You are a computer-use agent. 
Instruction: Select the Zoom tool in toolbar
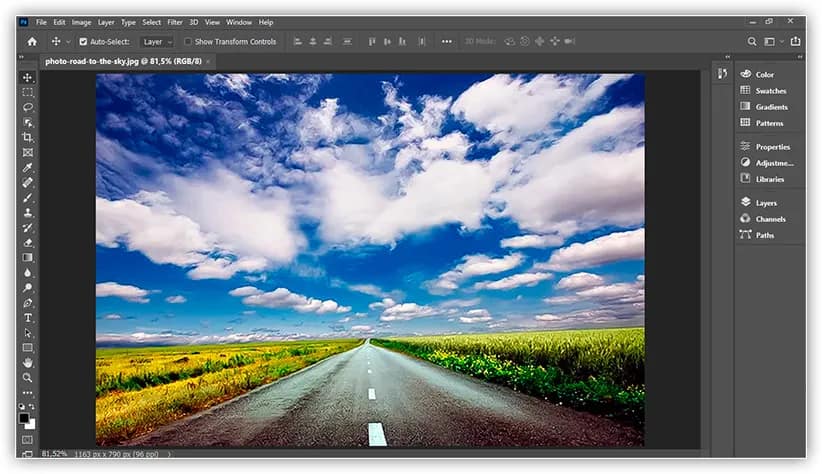tap(28, 377)
